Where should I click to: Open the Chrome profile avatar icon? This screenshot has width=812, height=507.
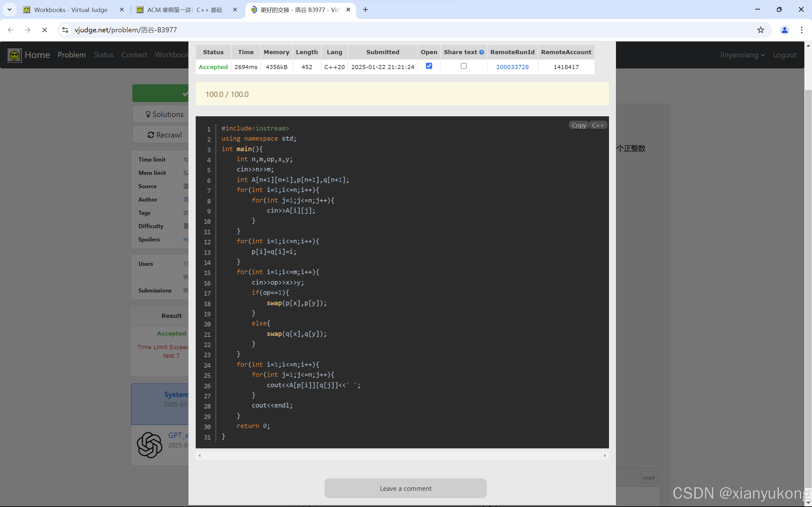(x=784, y=30)
